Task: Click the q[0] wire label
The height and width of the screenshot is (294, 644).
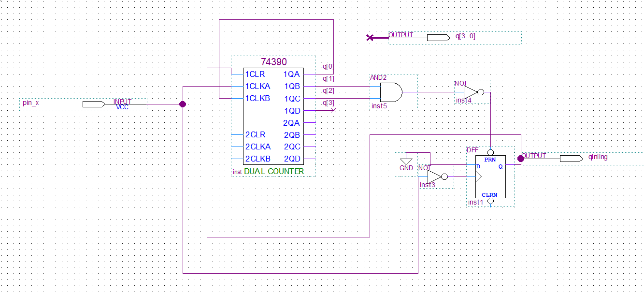Action: click(x=329, y=67)
